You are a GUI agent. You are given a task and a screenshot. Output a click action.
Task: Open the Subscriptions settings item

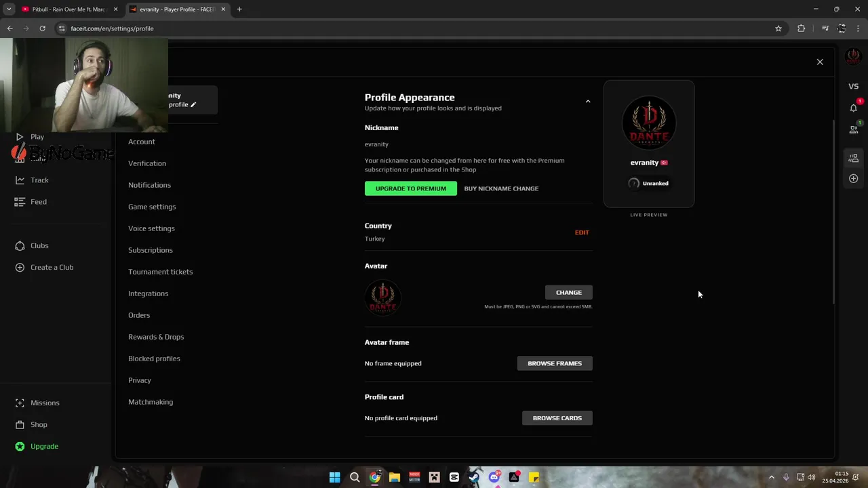(151, 250)
